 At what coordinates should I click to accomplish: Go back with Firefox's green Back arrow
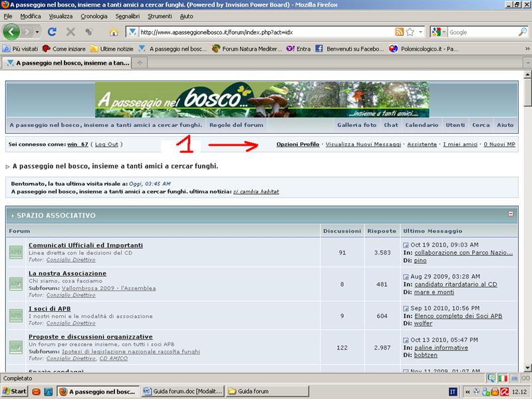[x=11, y=32]
